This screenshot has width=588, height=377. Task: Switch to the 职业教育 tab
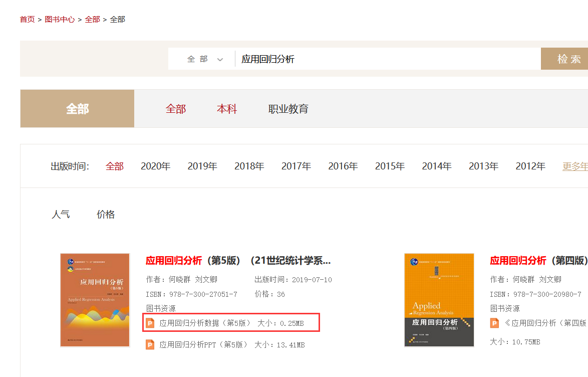288,108
